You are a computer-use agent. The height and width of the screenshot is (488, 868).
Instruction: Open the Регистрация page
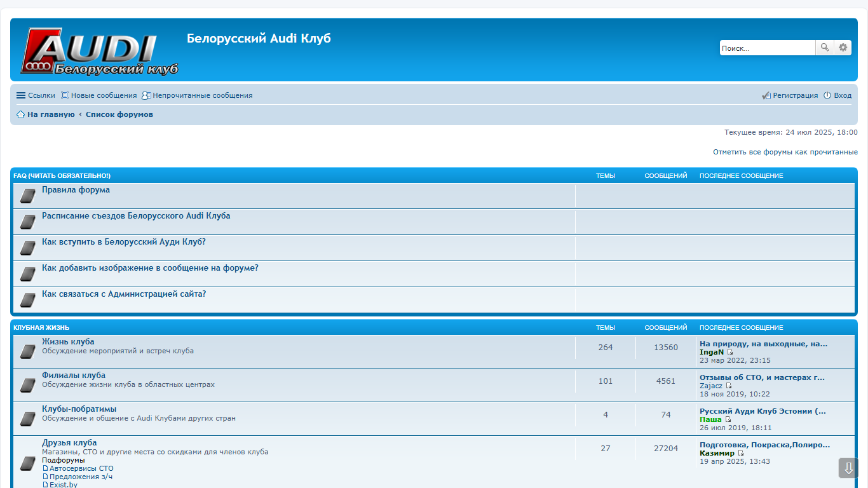[x=790, y=95]
